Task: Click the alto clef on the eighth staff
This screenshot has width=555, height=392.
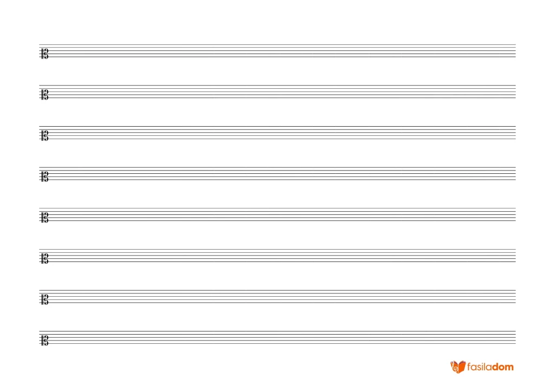Action: tap(44, 341)
